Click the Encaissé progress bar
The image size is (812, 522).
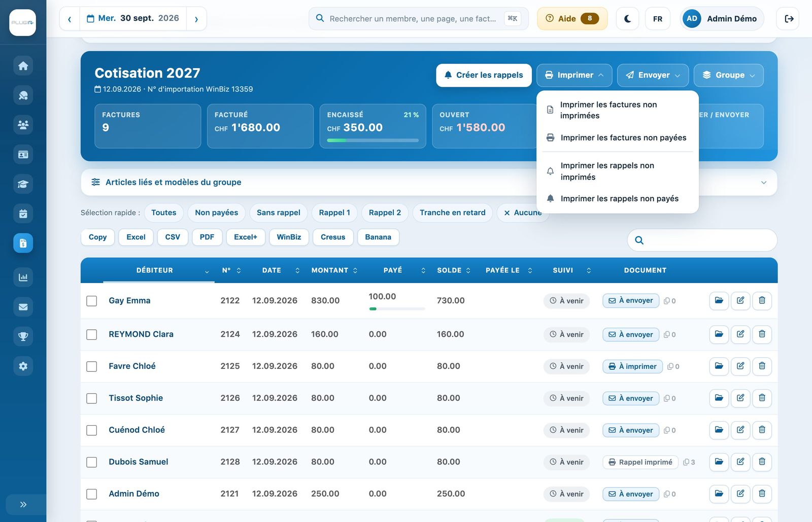click(373, 141)
